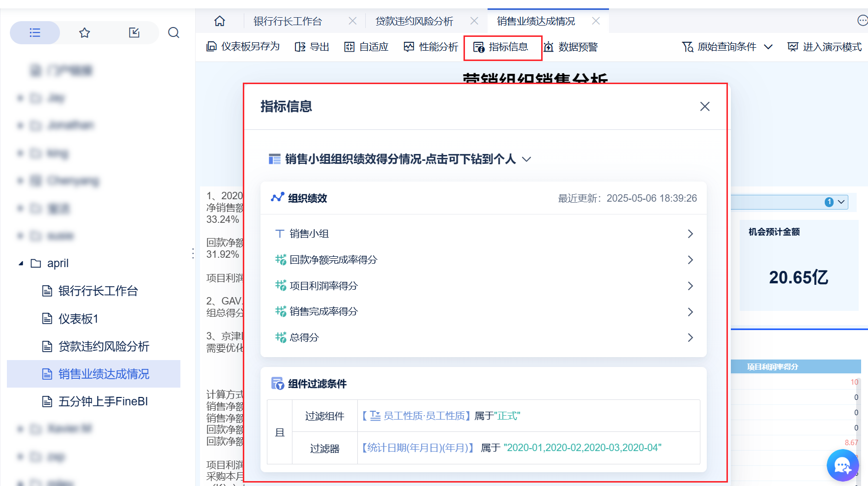The image size is (868, 486).
Task: Open the favorites star in sidebar
Action: (85, 33)
